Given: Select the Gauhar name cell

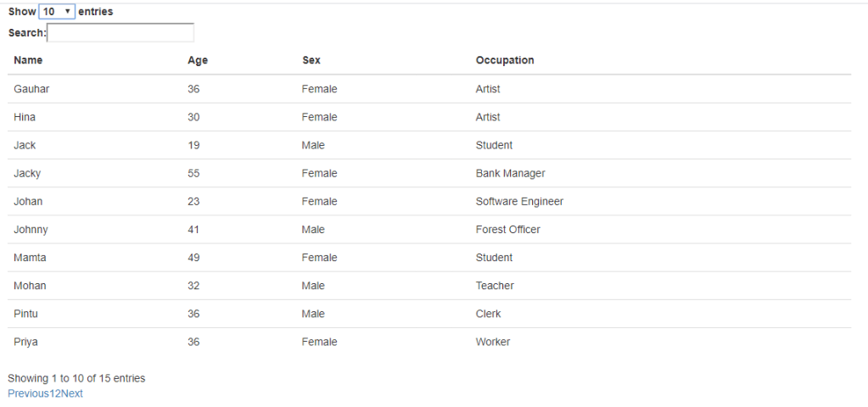Looking at the screenshot, I should pyautogui.click(x=31, y=89).
